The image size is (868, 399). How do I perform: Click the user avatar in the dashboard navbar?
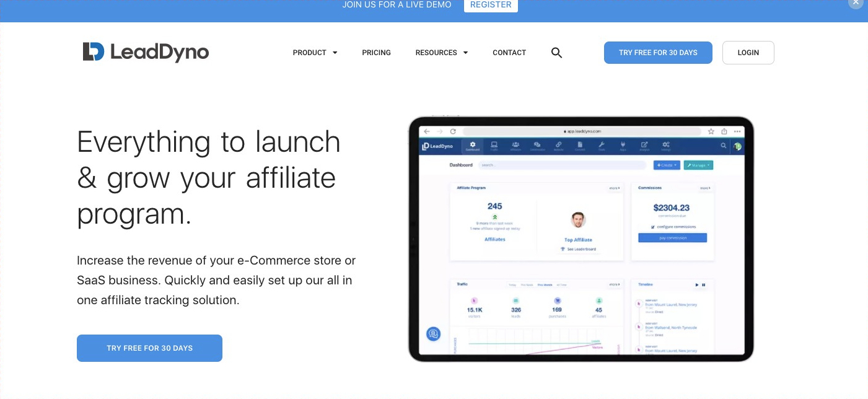737,146
